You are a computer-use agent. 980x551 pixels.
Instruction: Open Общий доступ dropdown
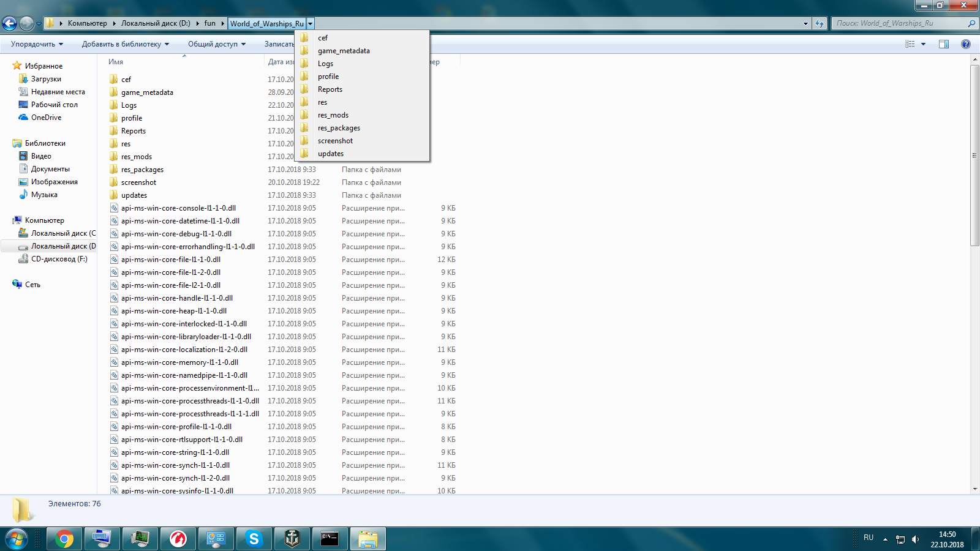(217, 44)
